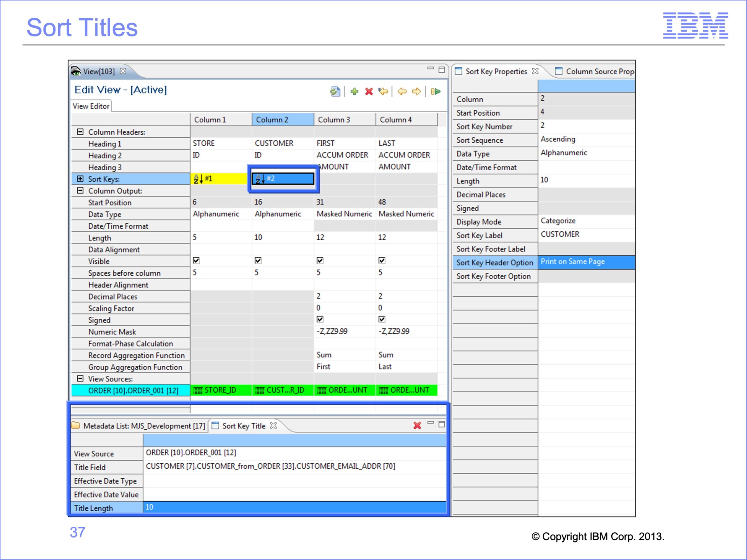This screenshot has width=747, height=560.
Task: Click field icon of ORDE...UNT in Column 4
Action: [384, 391]
